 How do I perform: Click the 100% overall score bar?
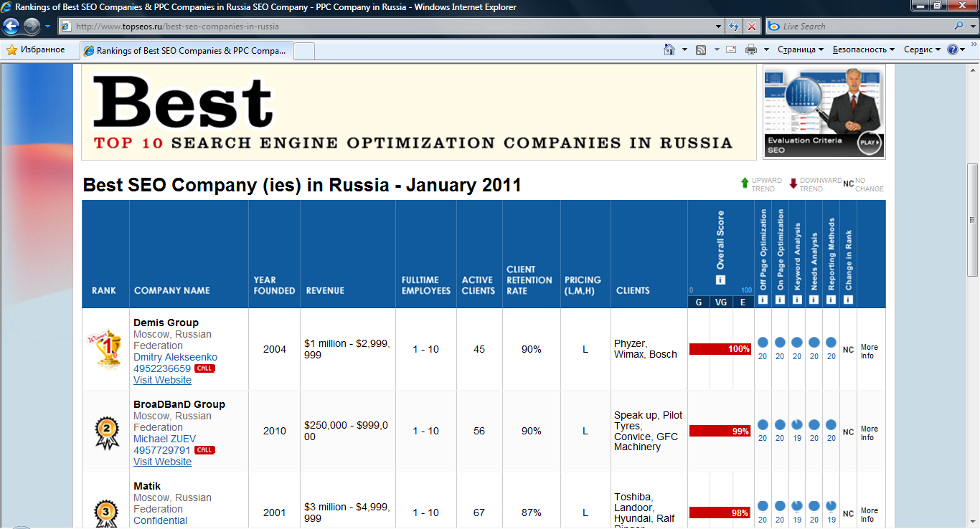(x=720, y=349)
